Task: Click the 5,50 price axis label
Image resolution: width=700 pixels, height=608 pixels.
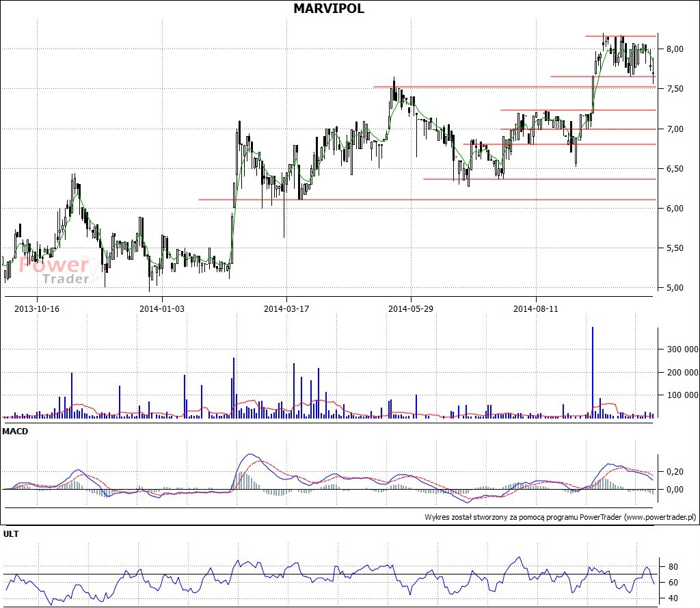Action: pos(675,248)
